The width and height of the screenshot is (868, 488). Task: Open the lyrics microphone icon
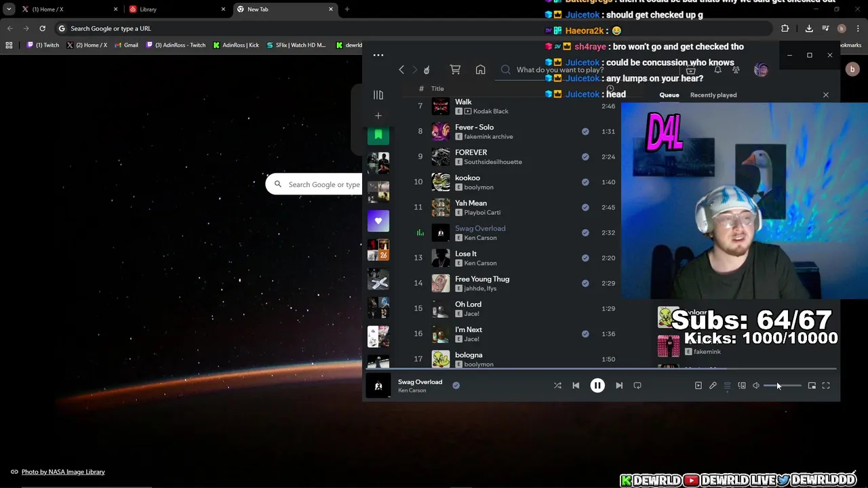tap(713, 386)
